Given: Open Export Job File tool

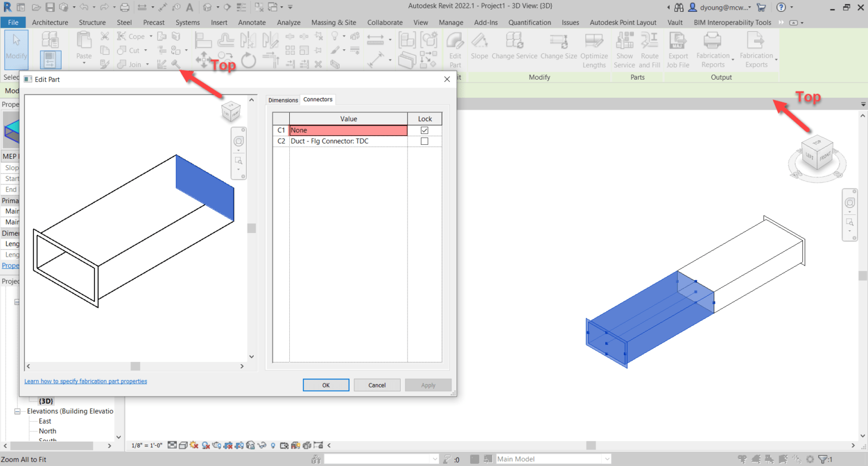Looking at the screenshot, I should click(x=678, y=48).
